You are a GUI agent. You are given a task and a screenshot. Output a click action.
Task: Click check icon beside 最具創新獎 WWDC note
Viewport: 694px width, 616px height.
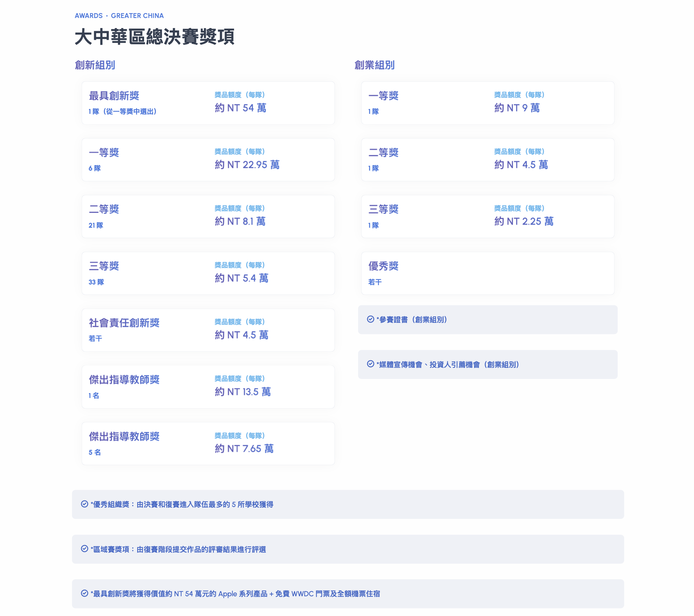click(x=84, y=594)
